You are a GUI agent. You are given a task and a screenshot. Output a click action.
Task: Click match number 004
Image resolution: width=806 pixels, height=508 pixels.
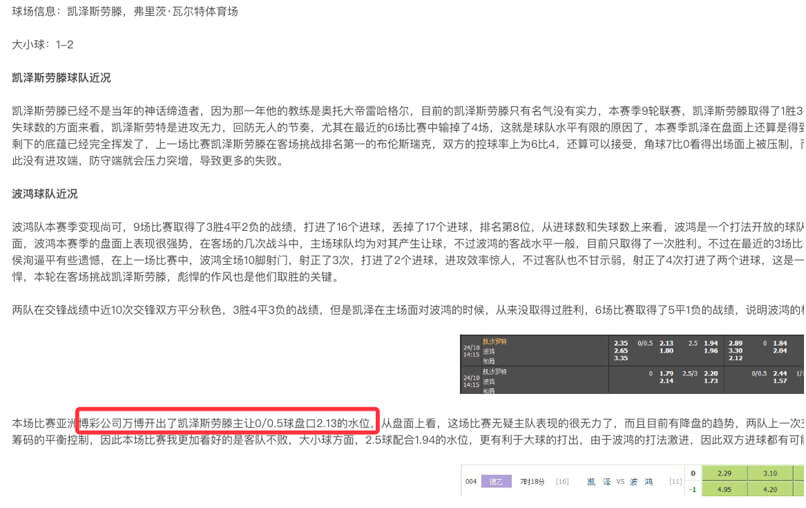470,481
